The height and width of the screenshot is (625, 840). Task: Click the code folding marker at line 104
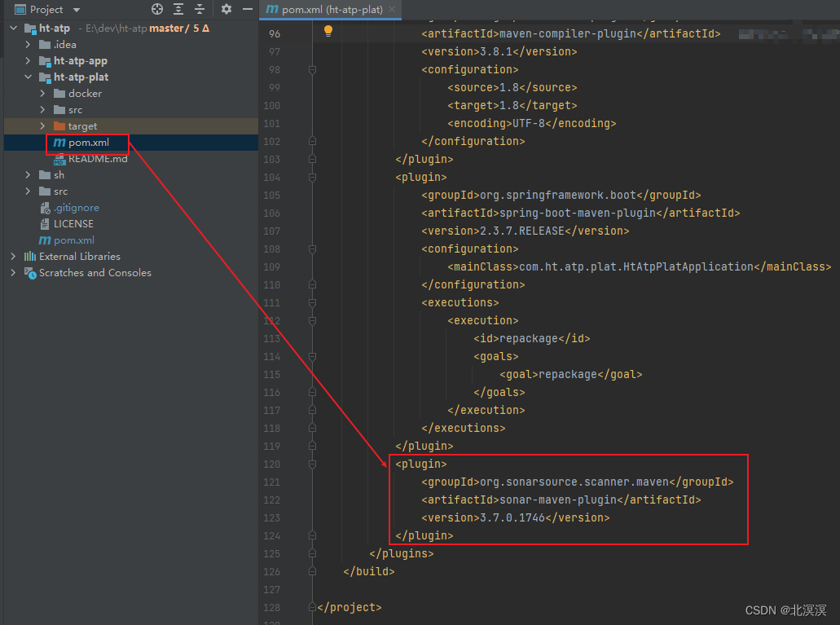(311, 177)
